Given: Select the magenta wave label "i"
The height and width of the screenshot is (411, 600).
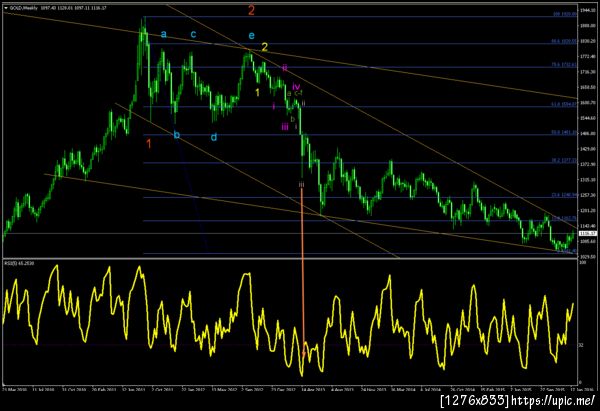Looking at the screenshot, I should click(x=274, y=106).
